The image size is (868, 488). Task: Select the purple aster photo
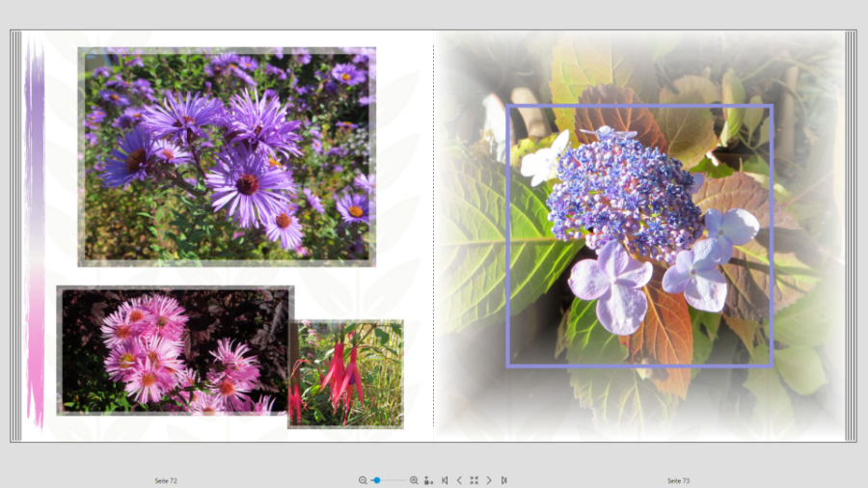tap(227, 156)
